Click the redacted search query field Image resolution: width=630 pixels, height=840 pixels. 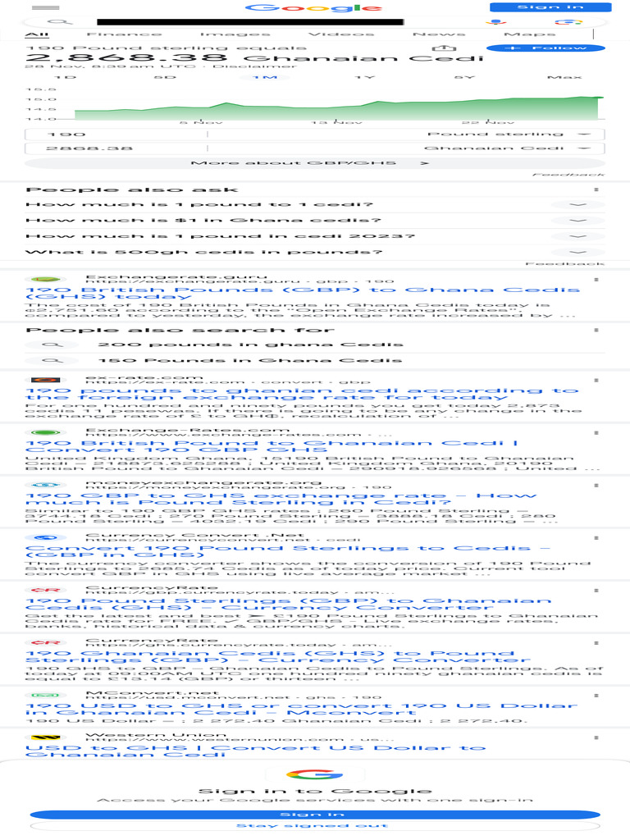pos(250,22)
